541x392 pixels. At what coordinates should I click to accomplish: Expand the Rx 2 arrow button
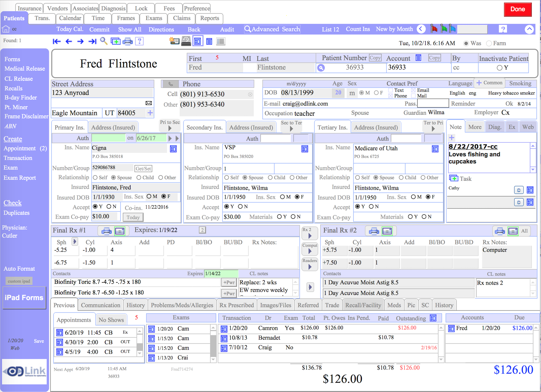tap(310, 233)
